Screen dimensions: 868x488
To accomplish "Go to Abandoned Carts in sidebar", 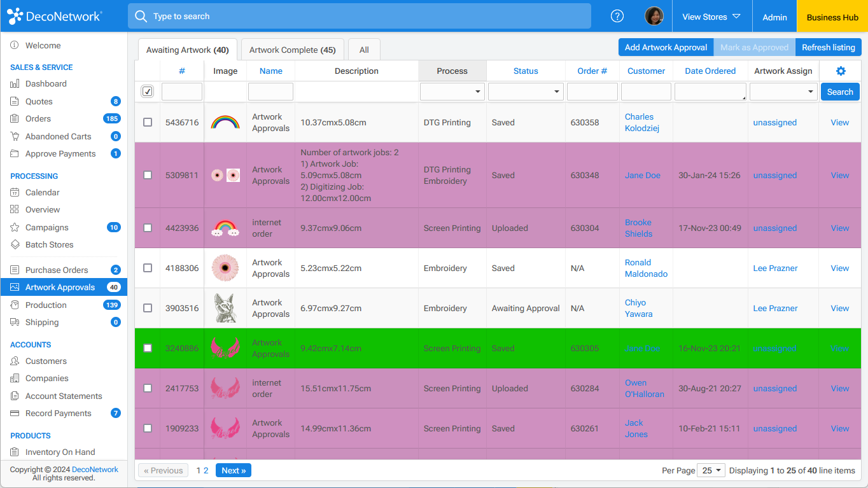I will 58,136.
